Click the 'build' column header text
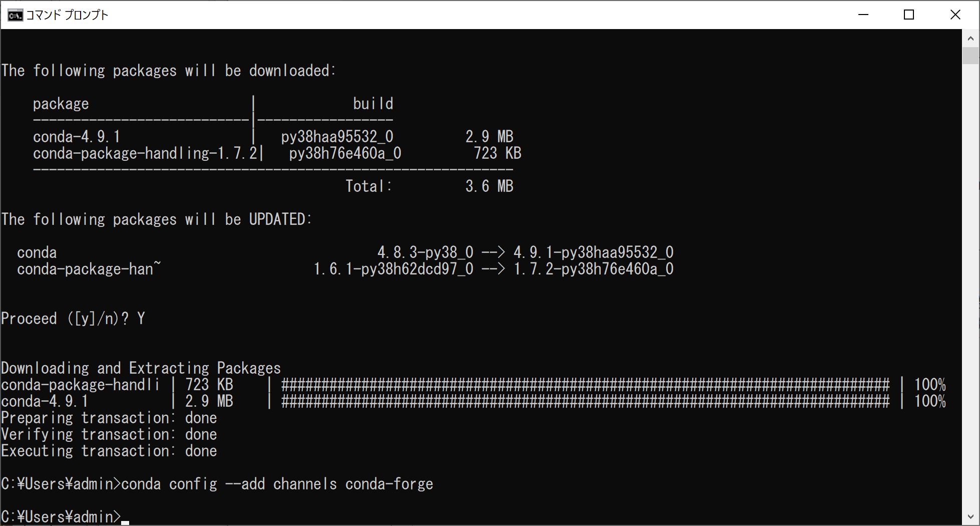 click(373, 104)
